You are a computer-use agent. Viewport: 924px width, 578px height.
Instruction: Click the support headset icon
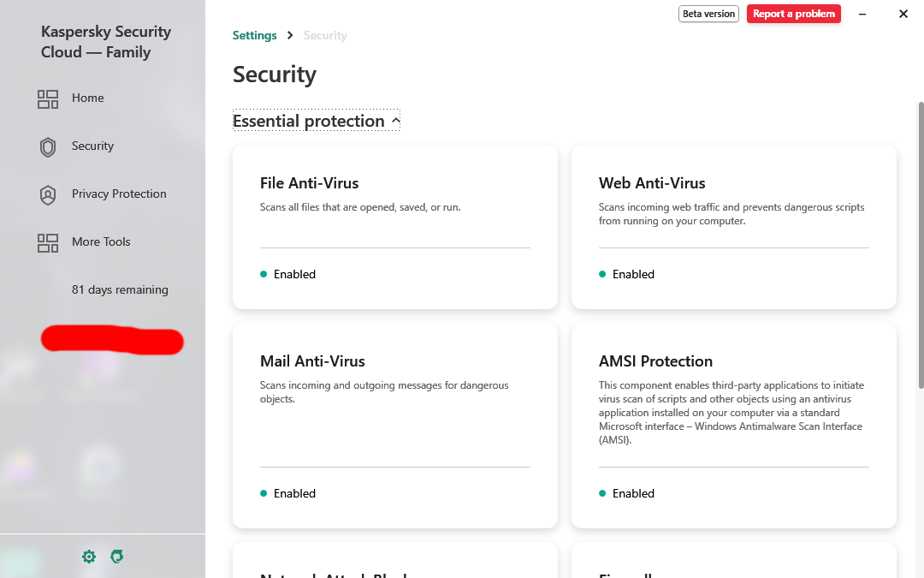(117, 557)
